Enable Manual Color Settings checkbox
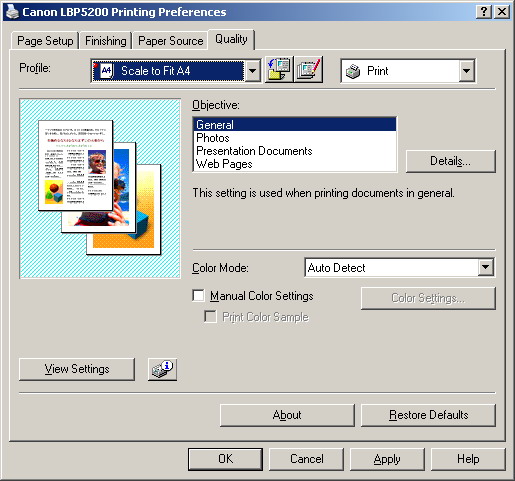Viewport: 515px width, 481px height. click(199, 296)
